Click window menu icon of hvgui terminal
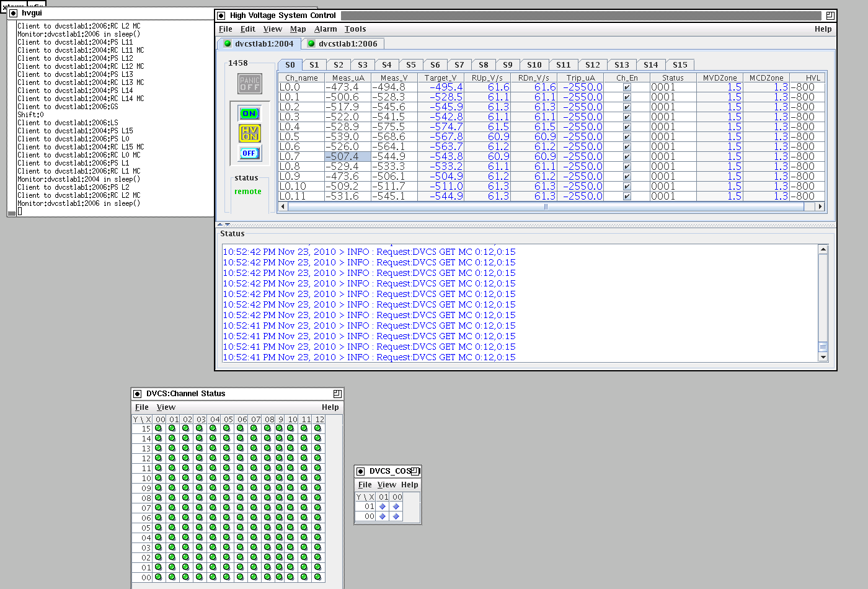 pyautogui.click(x=13, y=13)
